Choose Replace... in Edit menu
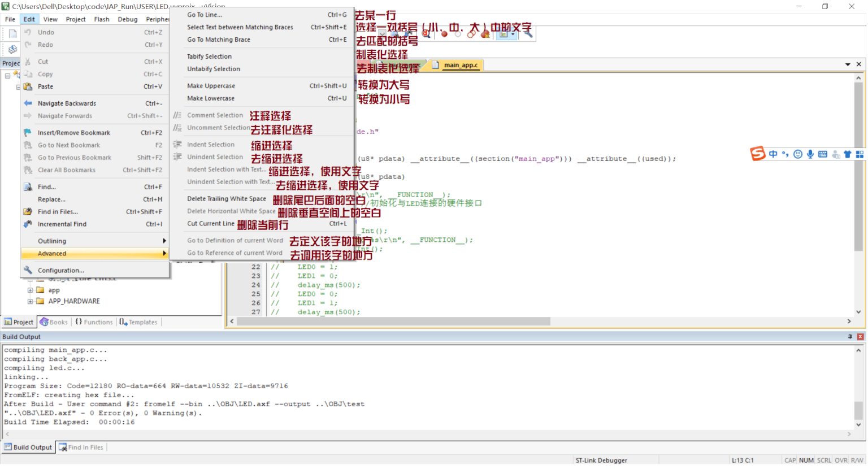This screenshot has width=868, height=469. 95,199
